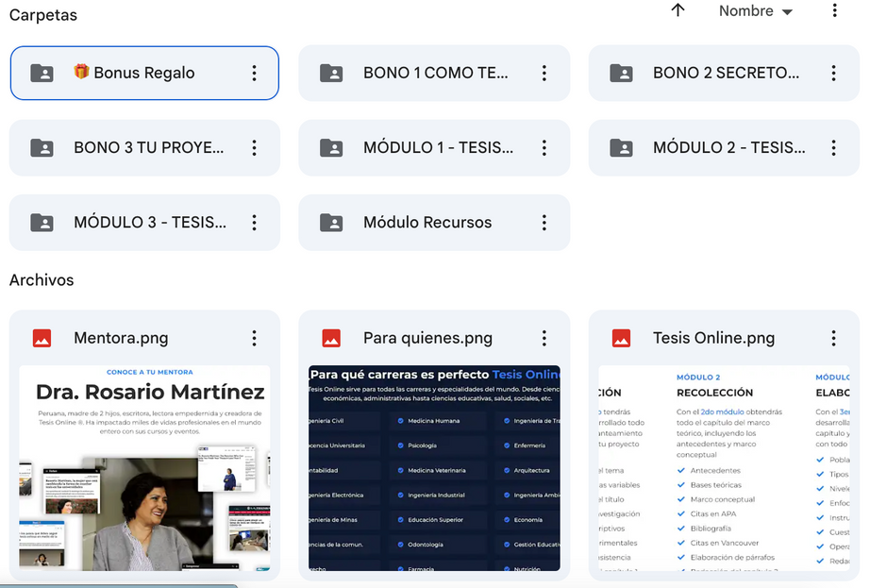Open the Para quienes.png preview thumbnail
Image resolution: width=870 pixels, height=588 pixels.
coord(434,467)
